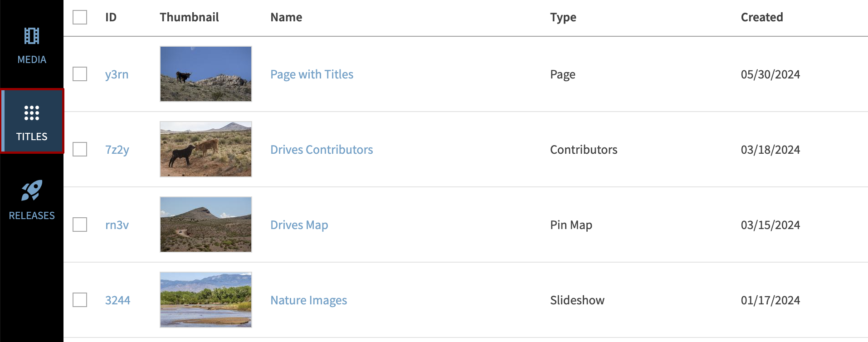Open the Drives Contributors calves thumbnail
The width and height of the screenshot is (868, 342).
206,149
